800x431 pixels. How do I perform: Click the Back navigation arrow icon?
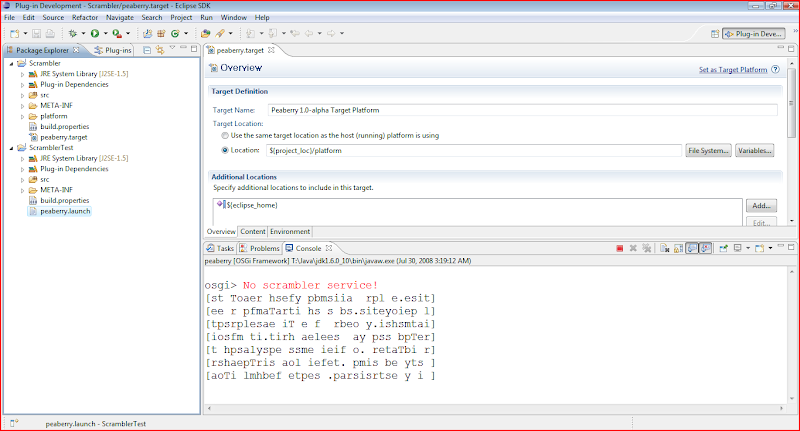click(309, 34)
